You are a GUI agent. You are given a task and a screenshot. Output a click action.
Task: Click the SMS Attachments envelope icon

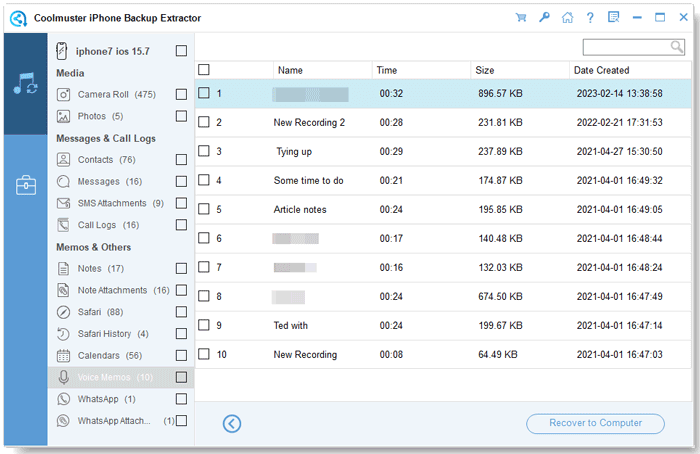coord(63,203)
